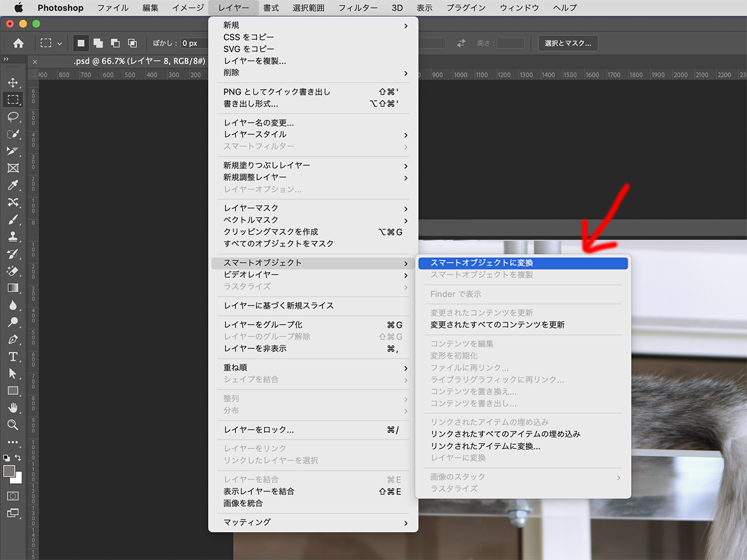This screenshot has height=560, width=747.
Task: Click the 選択とマスク button
Action: point(568,43)
